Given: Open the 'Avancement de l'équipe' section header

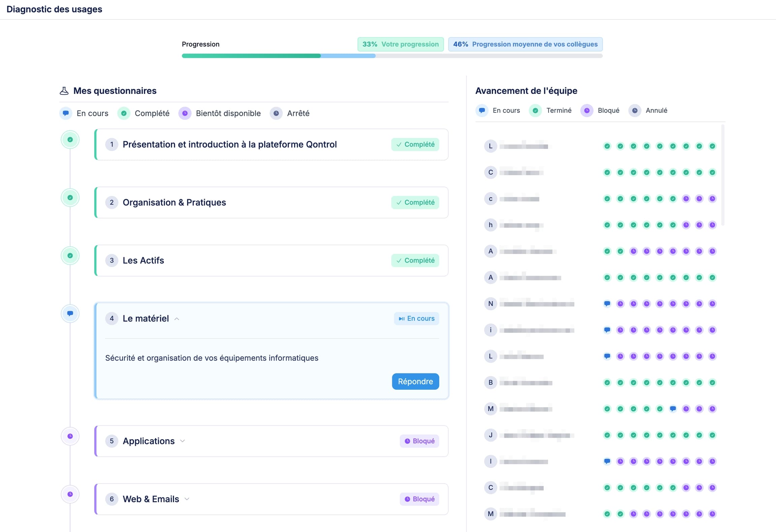Looking at the screenshot, I should point(526,91).
